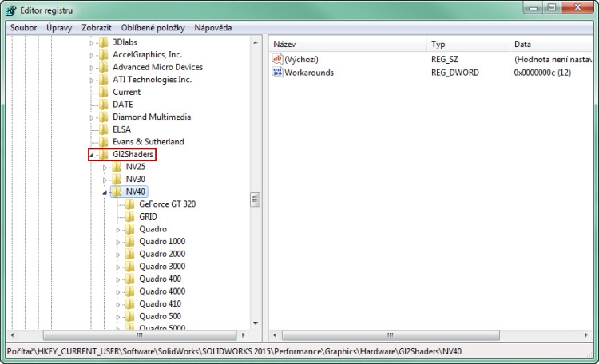
Task: Expand the ATI Technologies Inc. key
Action: (91, 81)
